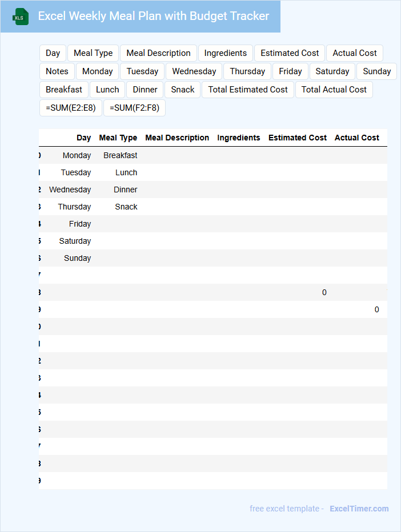401x532 pixels.
Task: Select the Day tag button
Action: click(x=53, y=53)
